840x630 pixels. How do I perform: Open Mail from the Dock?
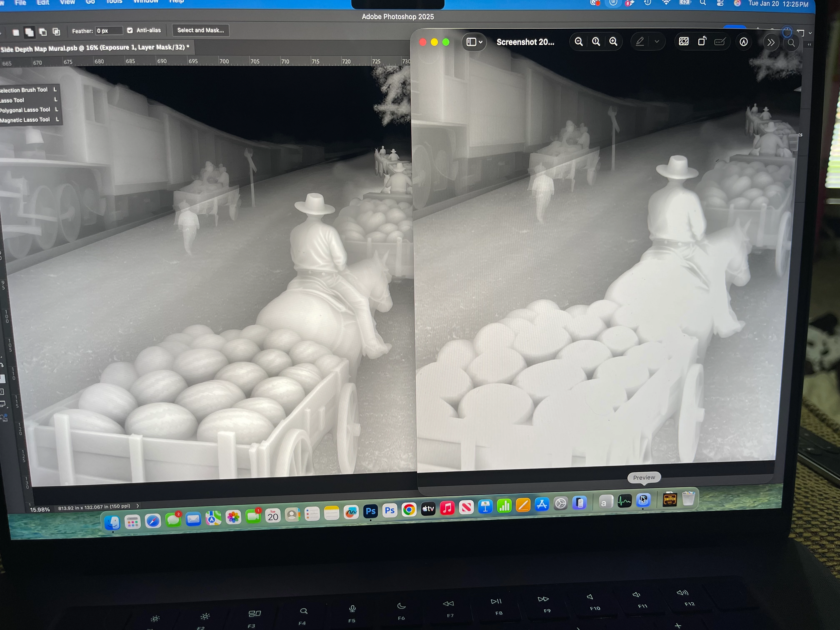pyautogui.click(x=193, y=519)
